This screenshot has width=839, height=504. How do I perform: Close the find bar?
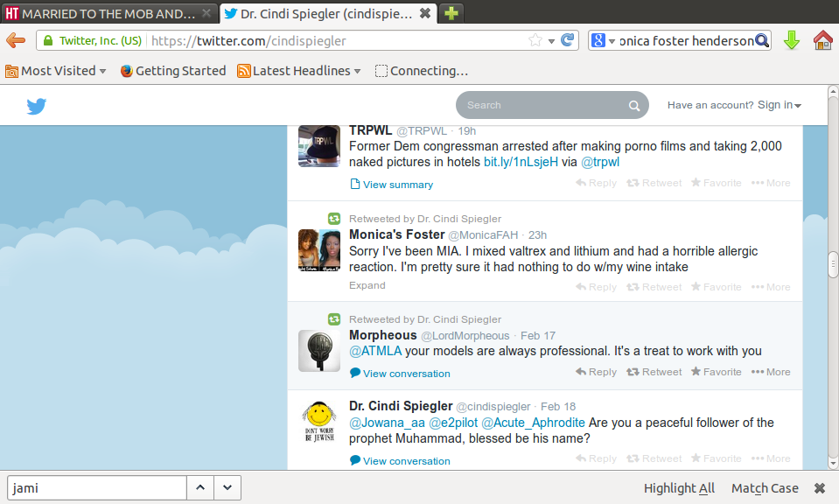819,488
